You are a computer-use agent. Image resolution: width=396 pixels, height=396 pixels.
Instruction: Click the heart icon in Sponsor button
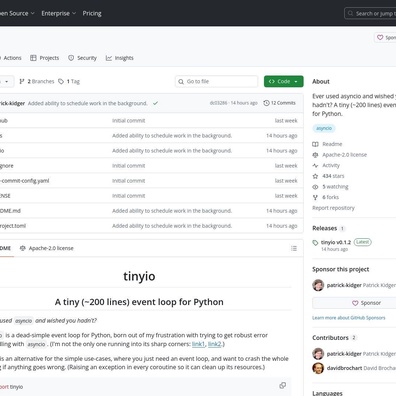point(355,303)
